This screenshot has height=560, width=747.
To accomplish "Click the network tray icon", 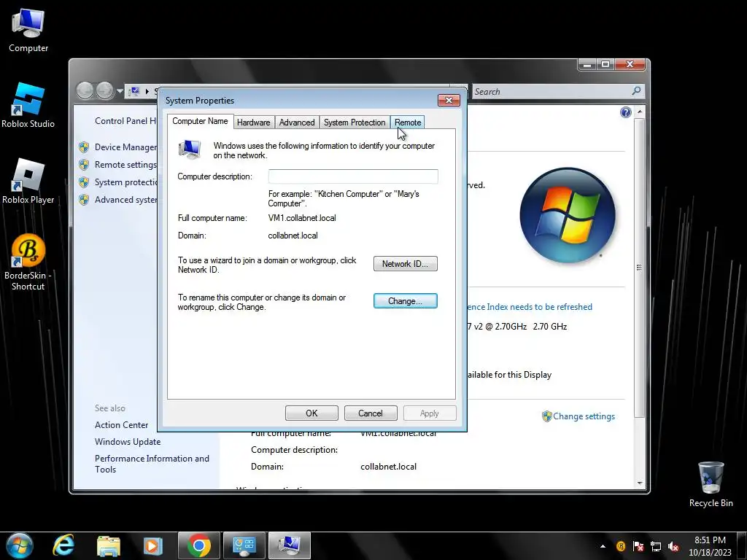I will tap(656, 546).
